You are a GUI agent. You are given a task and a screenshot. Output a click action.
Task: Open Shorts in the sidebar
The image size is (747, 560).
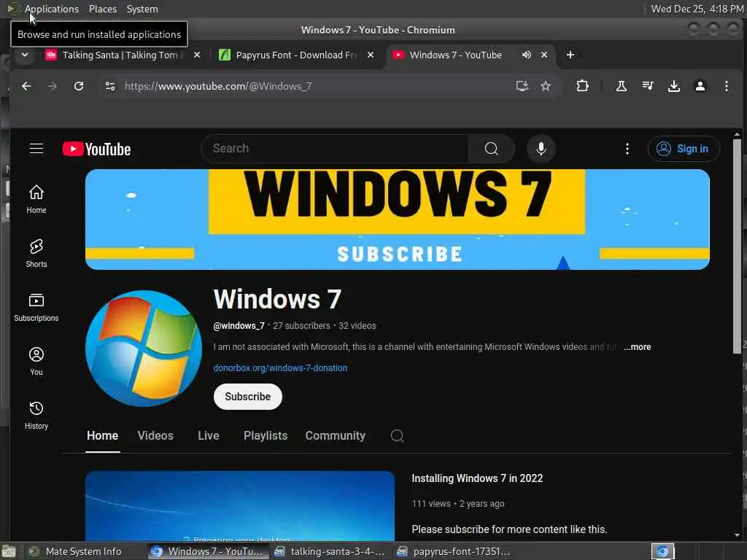coord(36,253)
